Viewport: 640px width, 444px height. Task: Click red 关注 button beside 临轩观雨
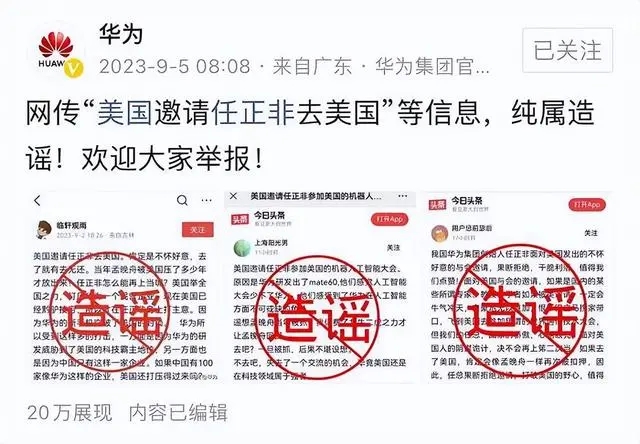tap(198, 230)
